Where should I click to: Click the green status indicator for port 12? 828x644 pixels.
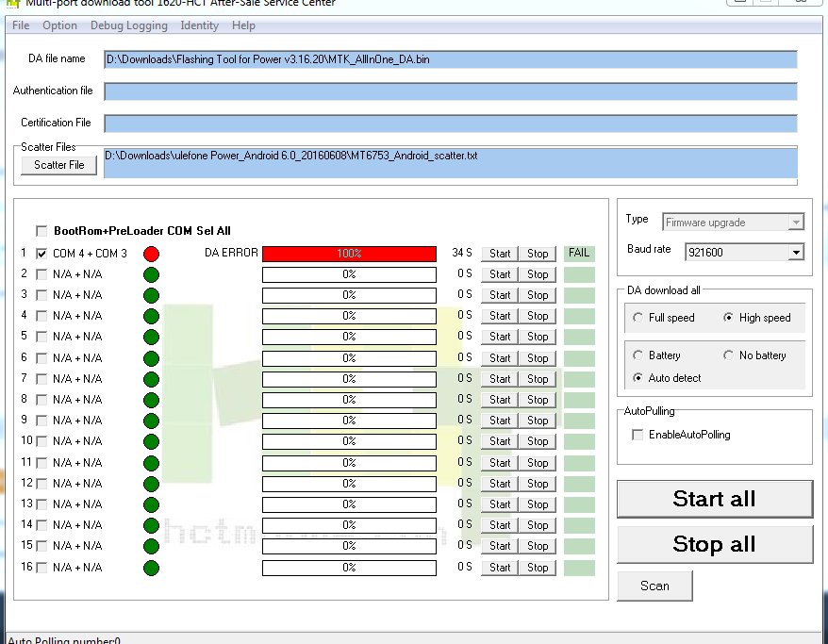pyautogui.click(x=151, y=484)
